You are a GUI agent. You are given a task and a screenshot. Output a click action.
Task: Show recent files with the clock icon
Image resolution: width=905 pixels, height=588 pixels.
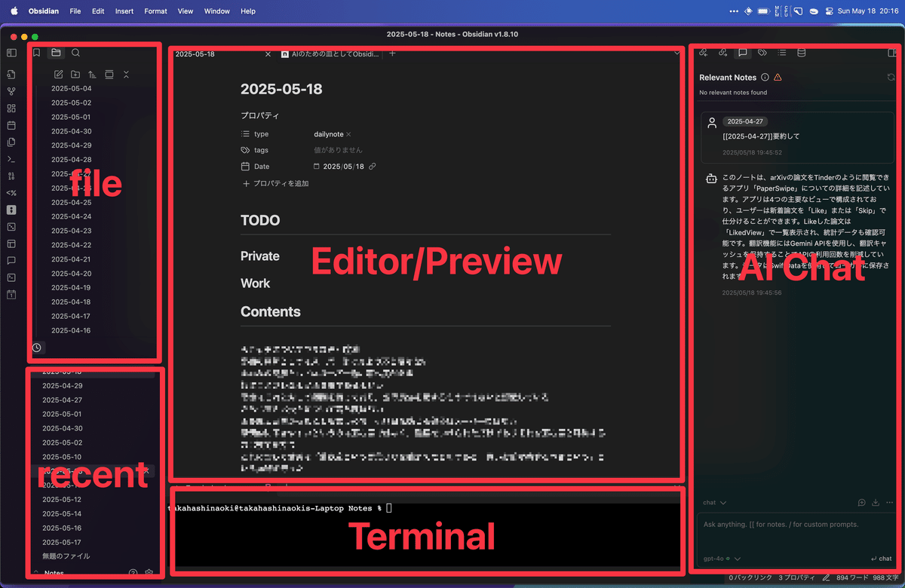pyautogui.click(x=36, y=348)
